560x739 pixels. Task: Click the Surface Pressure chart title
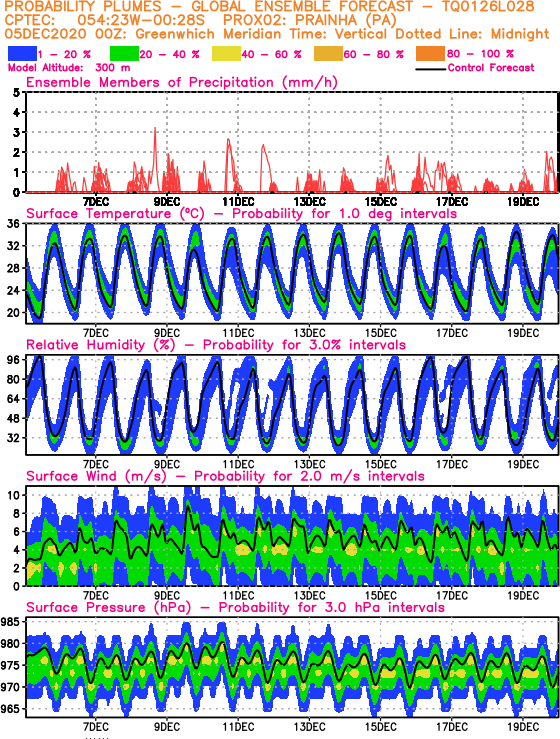(x=235, y=608)
